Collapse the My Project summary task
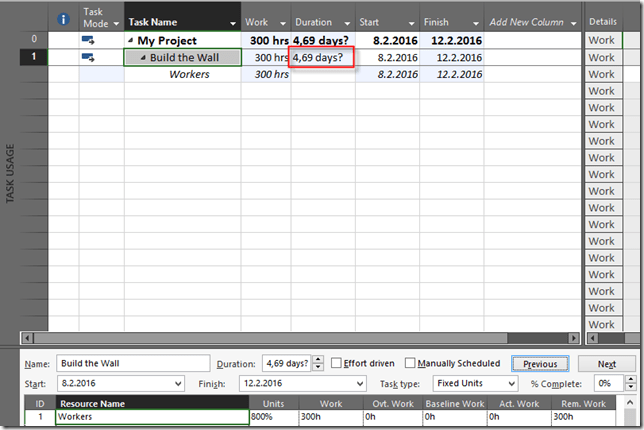The width and height of the screenshot is (644, 430). point(131,41)
